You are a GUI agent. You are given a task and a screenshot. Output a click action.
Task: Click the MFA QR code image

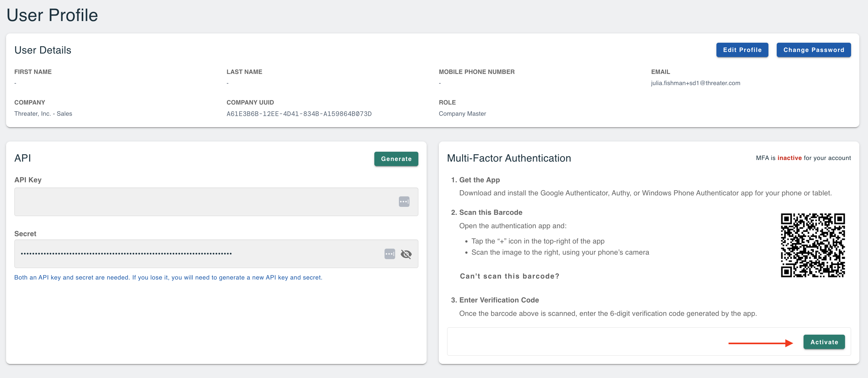pyautogui.click(x=813, y=245)
